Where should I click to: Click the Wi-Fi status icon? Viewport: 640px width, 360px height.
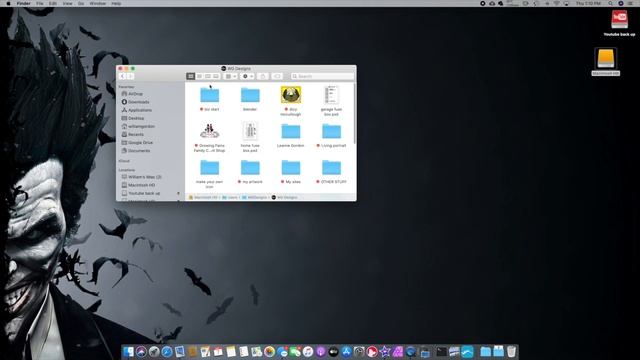[x=556, y=3]
